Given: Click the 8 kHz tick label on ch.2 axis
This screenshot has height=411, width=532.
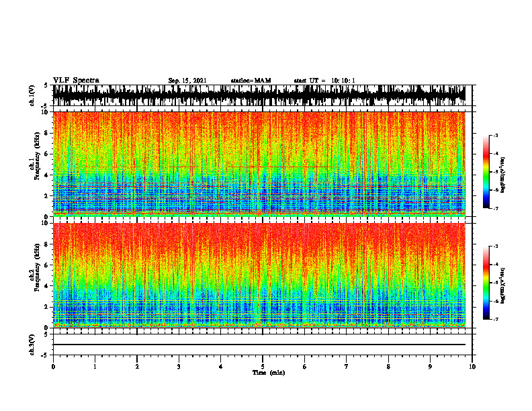Looking at the screenshot, I should (x=47, y=244).
